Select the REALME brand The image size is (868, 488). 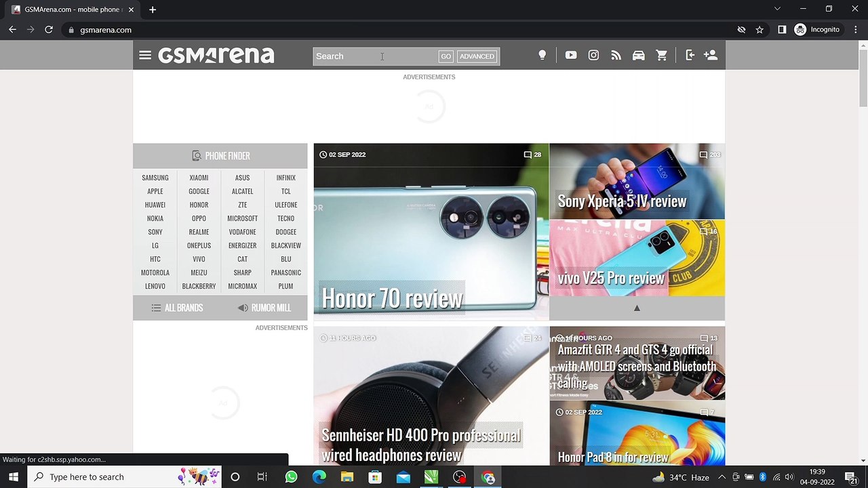(199, 232)
